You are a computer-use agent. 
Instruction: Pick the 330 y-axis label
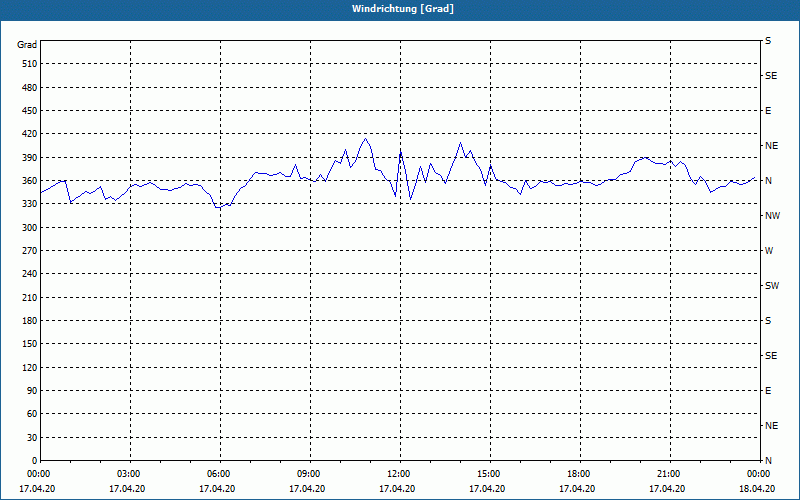30,204
